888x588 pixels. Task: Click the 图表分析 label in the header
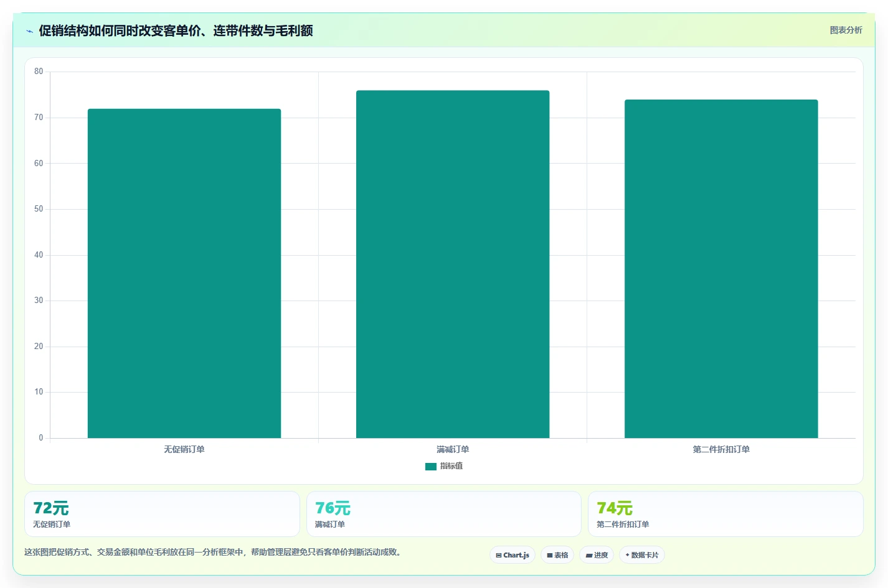click(846, 30)
